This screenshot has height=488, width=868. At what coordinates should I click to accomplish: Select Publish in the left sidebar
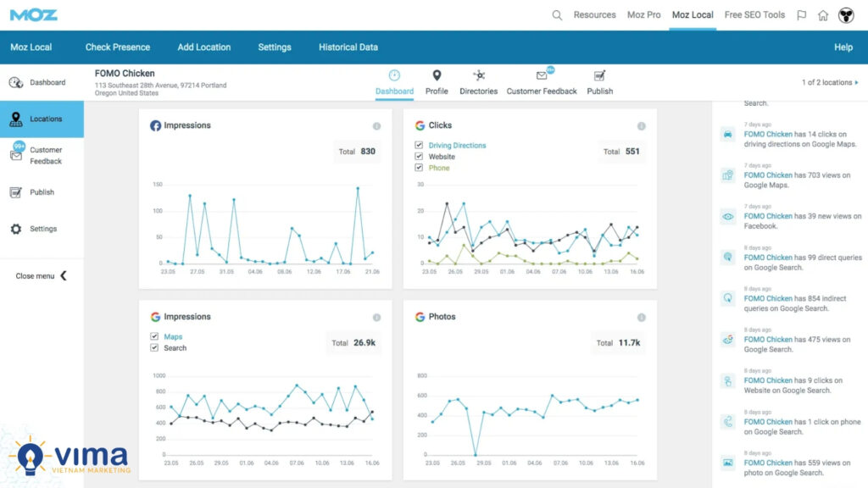tap(42, 192)
